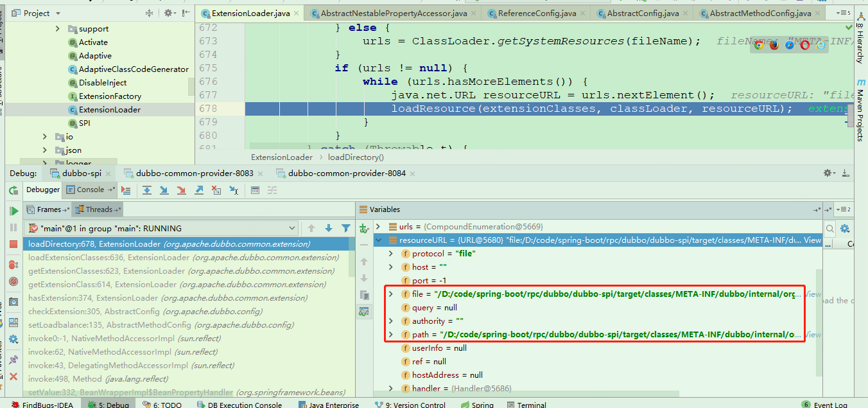Switch to AbstractConfig.java tab

pyautogui.click(x=643, y=13)
